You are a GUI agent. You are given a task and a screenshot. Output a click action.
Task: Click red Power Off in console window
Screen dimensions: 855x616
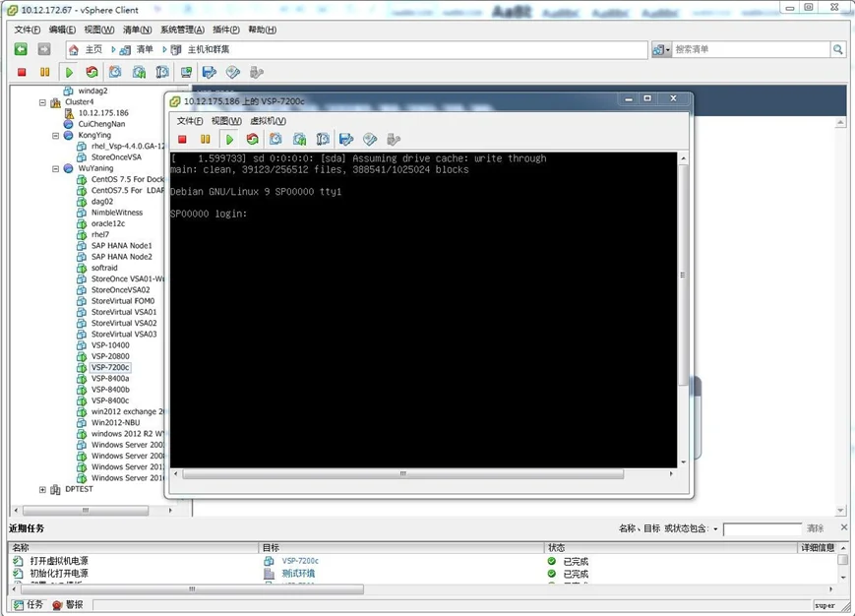[x=182, y=140]
